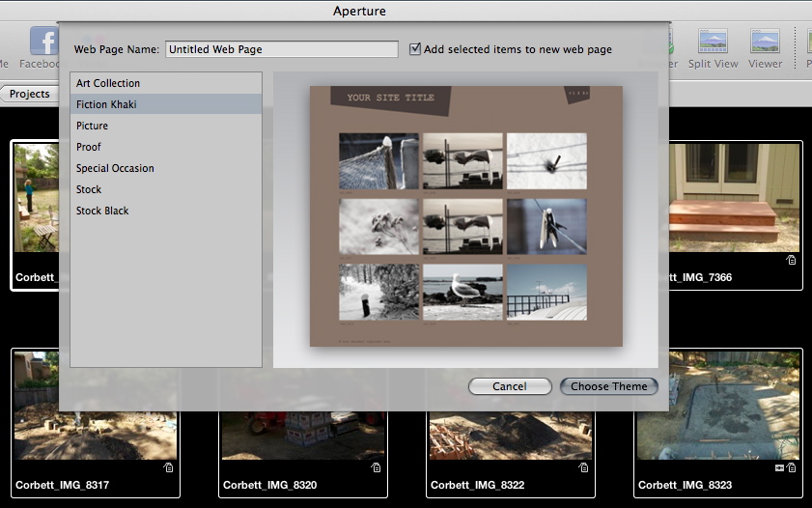Image resolution: width=812 pixels, height=508 pixels.
Task: Click badge icon on Corbett_IMG_7366 thumbnail
Action: 791,260
